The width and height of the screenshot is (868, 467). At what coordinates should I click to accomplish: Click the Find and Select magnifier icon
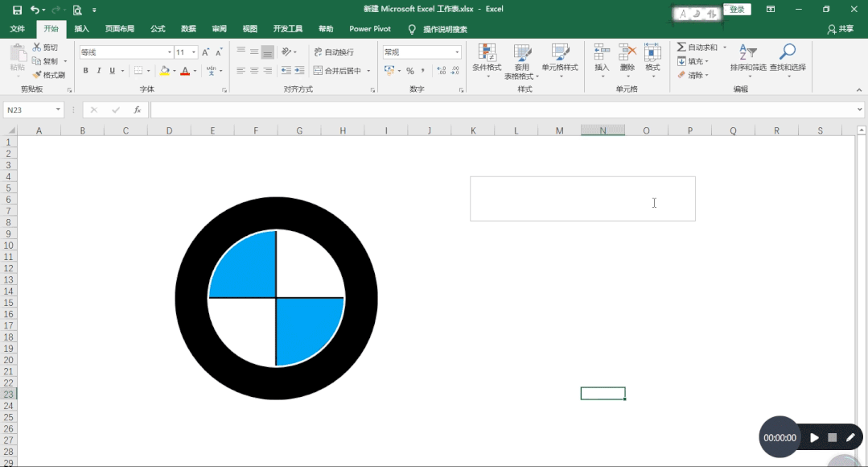788,52
